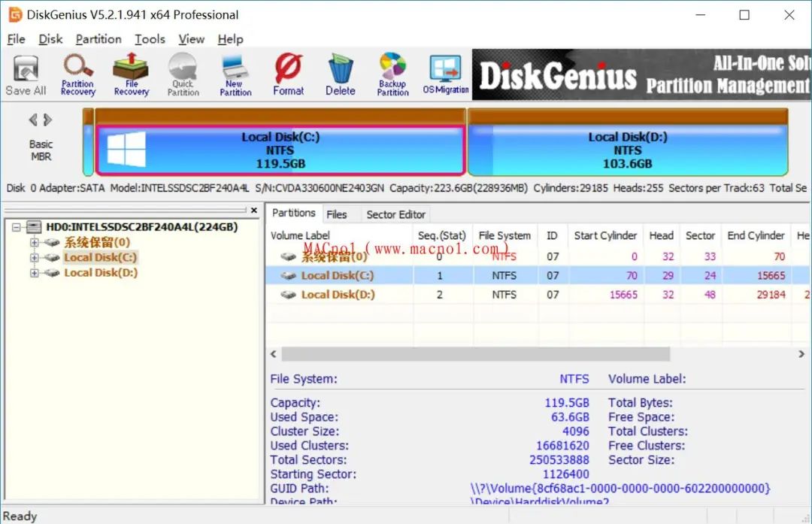Click drive icon beside Local Disk(C:) in tree

[x=52, y=257]
